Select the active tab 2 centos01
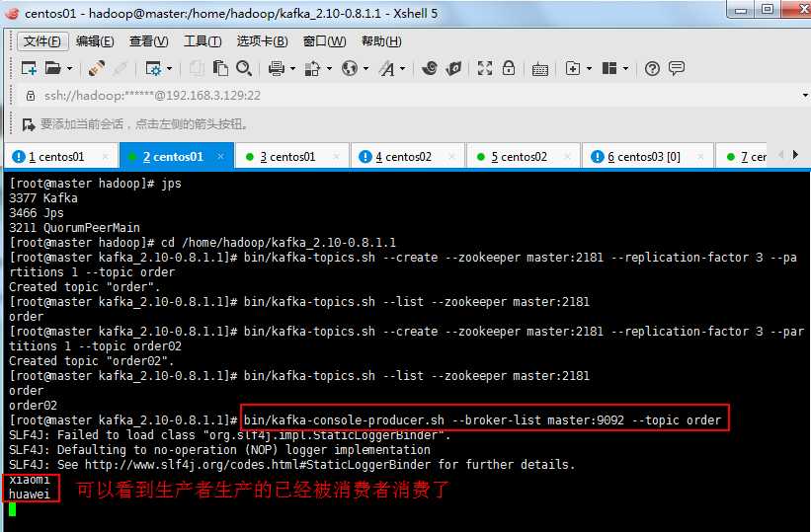This screenshot has height=532, width=811. (176, 156)
